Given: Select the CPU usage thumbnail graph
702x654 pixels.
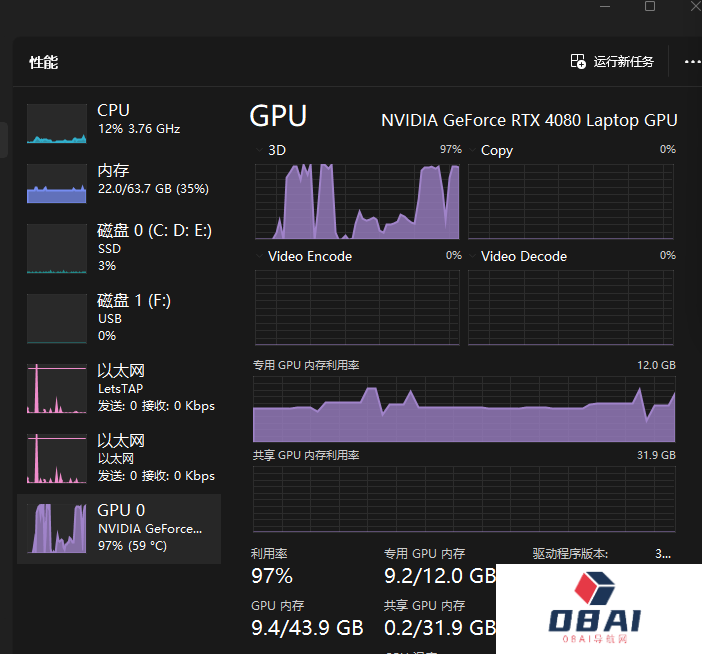Looking at the screenshot, I should click(57, 123).
